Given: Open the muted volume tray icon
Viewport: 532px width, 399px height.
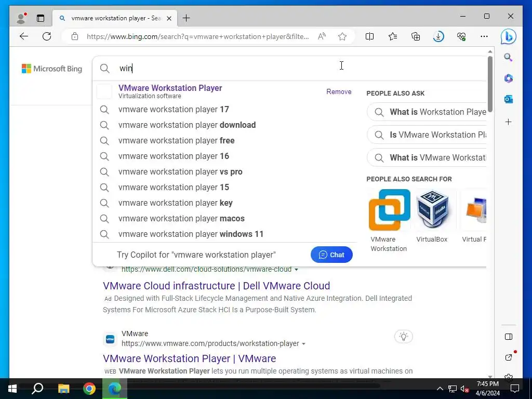Looking at the screenshot, I should click(x=465, y=389).
